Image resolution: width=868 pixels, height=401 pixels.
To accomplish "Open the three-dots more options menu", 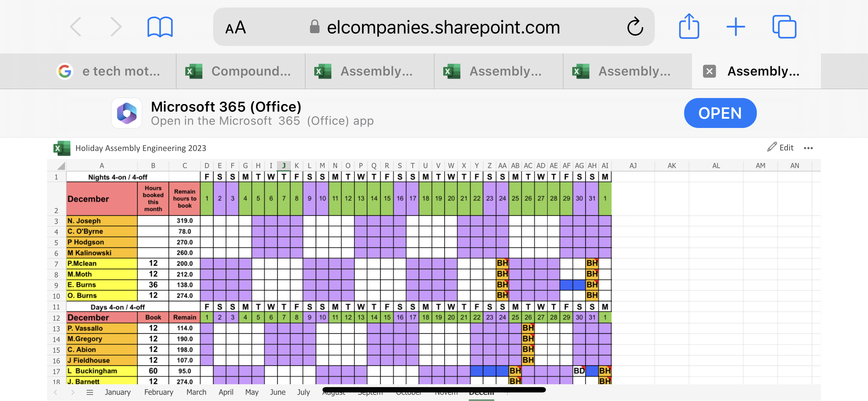I will (x=808, y=148).
